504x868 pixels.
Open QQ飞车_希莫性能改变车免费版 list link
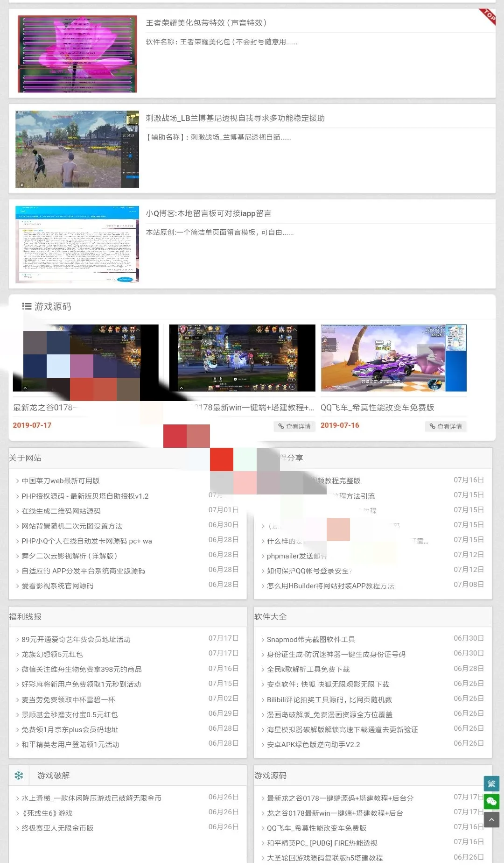click(x=316, y=828)
